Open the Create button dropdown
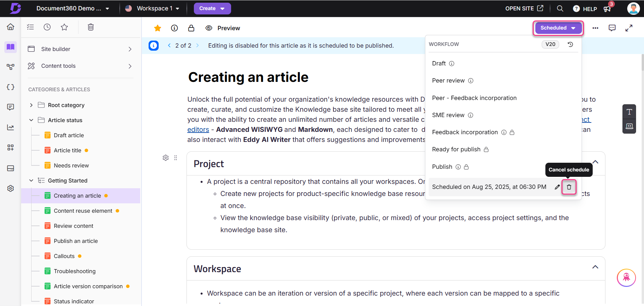This screenshot has width=644, height=306. pyautogui.click(x=212, y=8)
